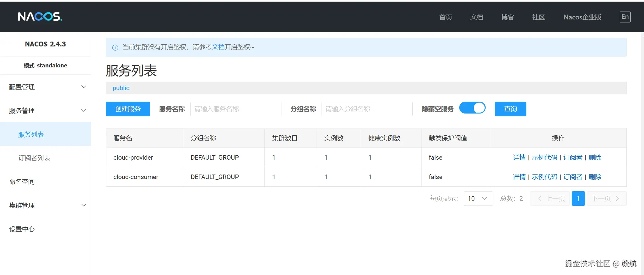The image size is (644, 275).
Task: Click DEFAULT_GROUP in the cloud-consumer row
Action: [x=215, y=177]
